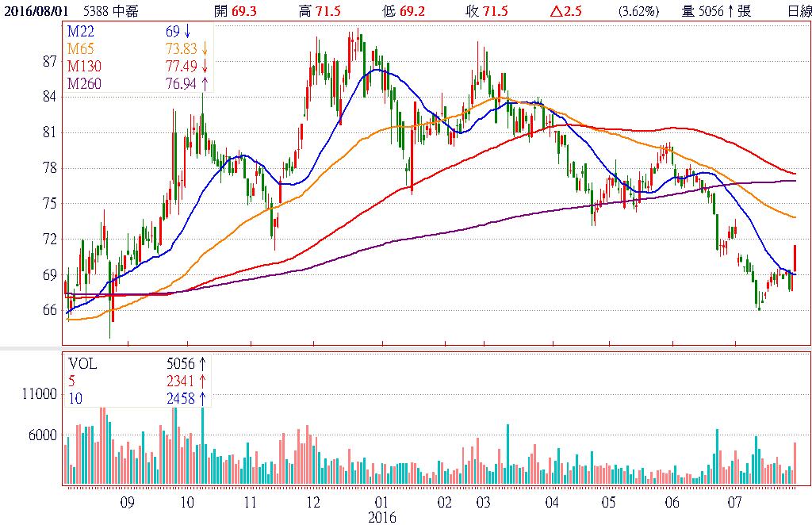This screenshot has height=525, width=812.
Task: Click the up arrow beside 2341
Action: point(202,381)
